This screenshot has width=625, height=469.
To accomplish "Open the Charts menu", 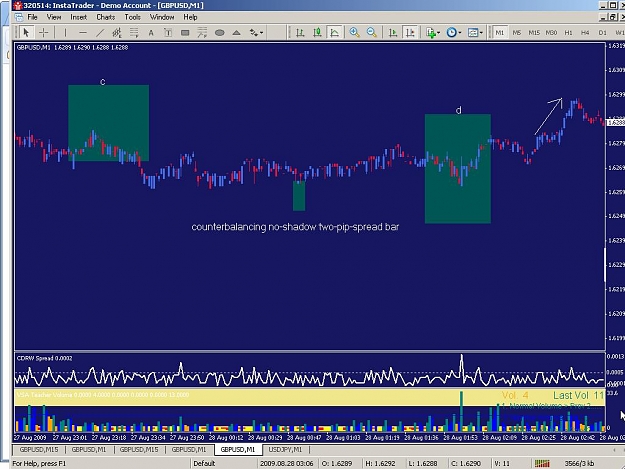I will (106, 17).
